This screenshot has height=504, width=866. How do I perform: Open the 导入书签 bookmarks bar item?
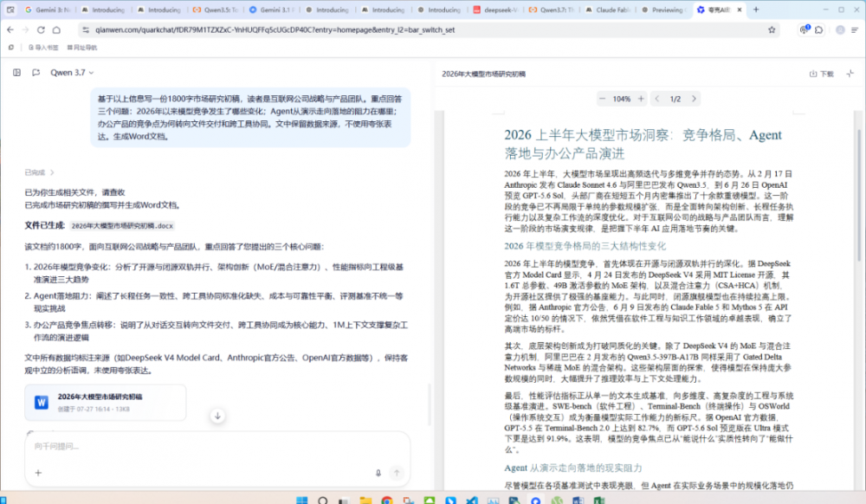click(43, 48)
